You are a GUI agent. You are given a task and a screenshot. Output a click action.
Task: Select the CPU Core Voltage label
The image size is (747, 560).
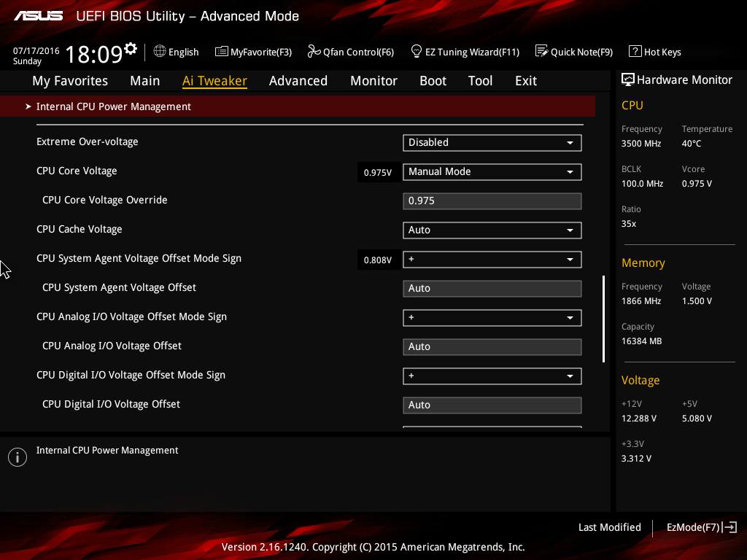[x=77, y=171]
